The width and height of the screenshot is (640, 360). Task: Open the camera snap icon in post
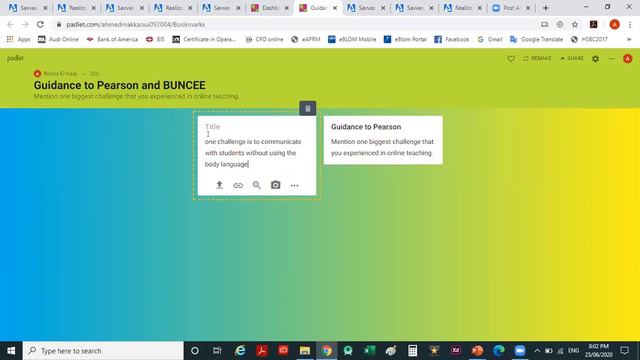[276, 185]
